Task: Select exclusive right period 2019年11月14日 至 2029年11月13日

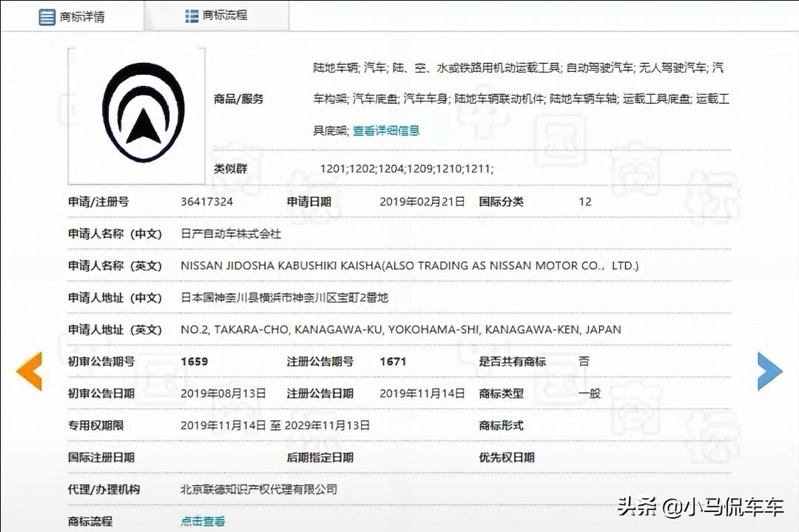Action: point(275,425)
